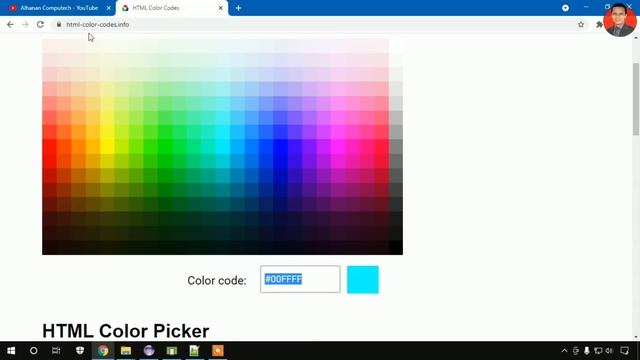Open Cortana search circle on taskbar
Image resolution: width=640 pixels, height=360 pixels.
(33, 351)
